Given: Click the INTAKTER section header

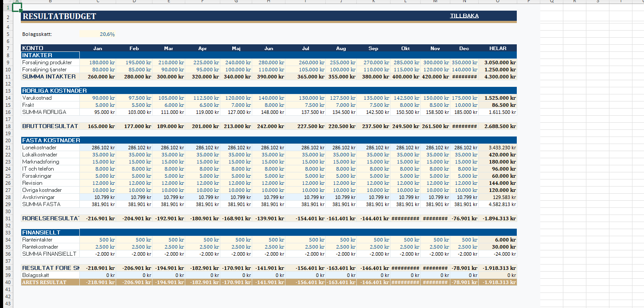Looking at the screenshot, I should (50, 55).
